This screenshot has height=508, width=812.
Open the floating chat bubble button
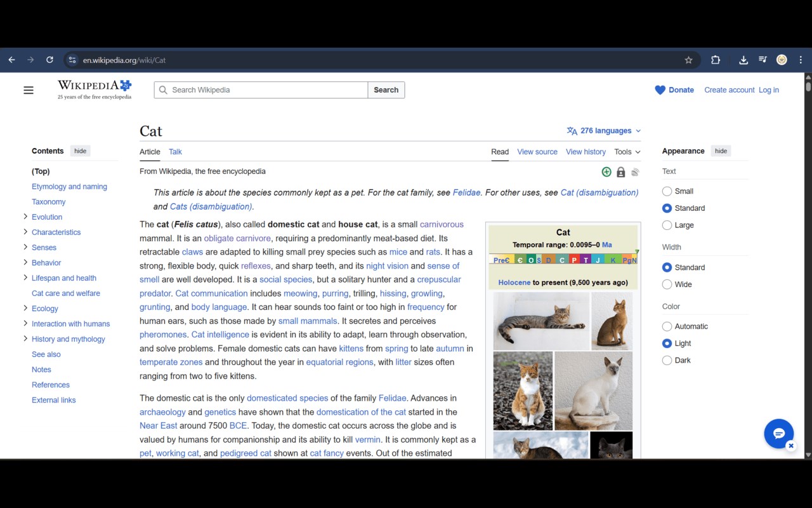click(x=779, y=434)
